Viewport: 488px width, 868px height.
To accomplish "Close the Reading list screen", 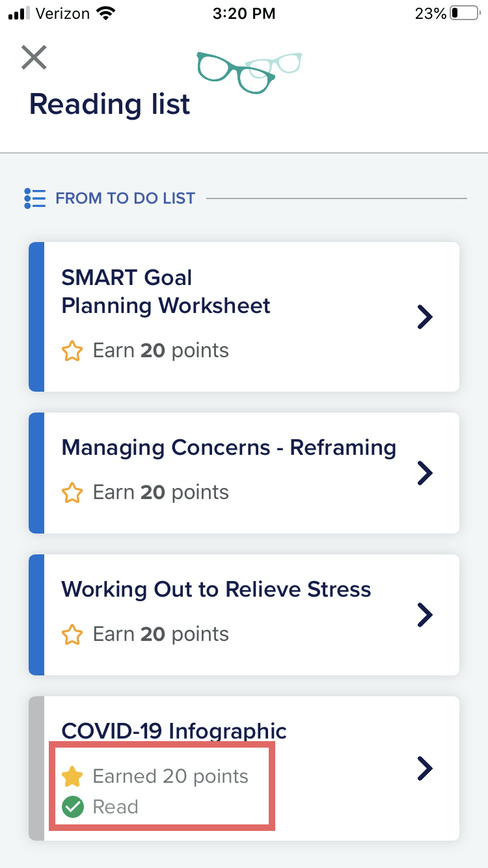I will [34, 57].
